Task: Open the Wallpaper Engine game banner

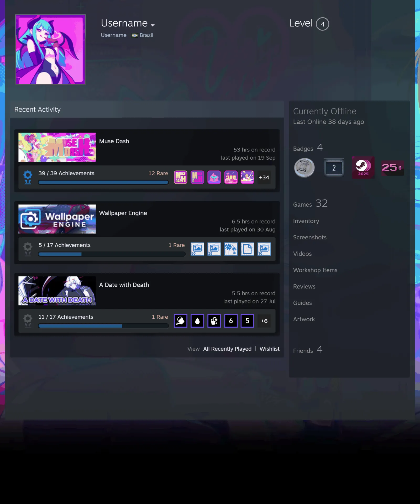Action: [57, 219]
